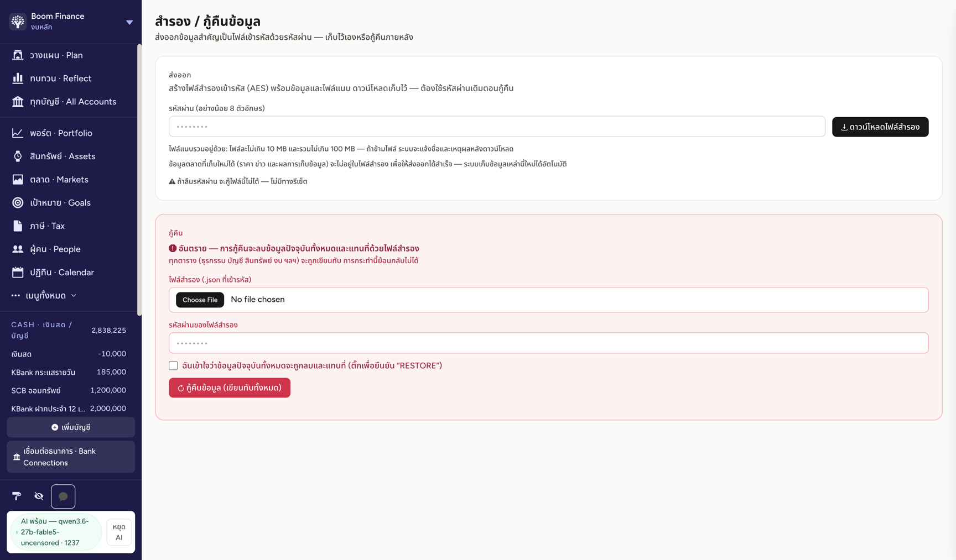Click the Calendar icon in the sidebar
The height and width of the screenshot is (560, 956).
[18, 273]
